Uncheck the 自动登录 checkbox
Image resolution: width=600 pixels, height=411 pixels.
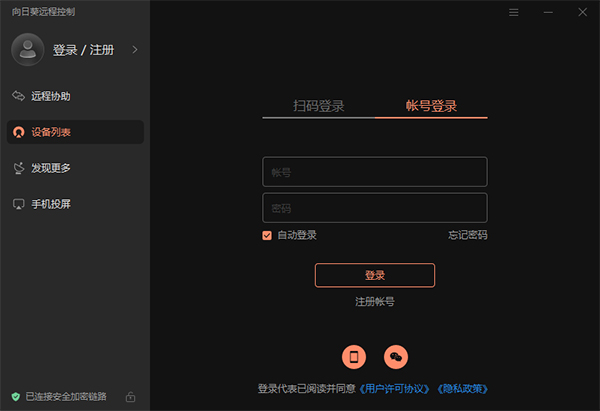(267, 235)
